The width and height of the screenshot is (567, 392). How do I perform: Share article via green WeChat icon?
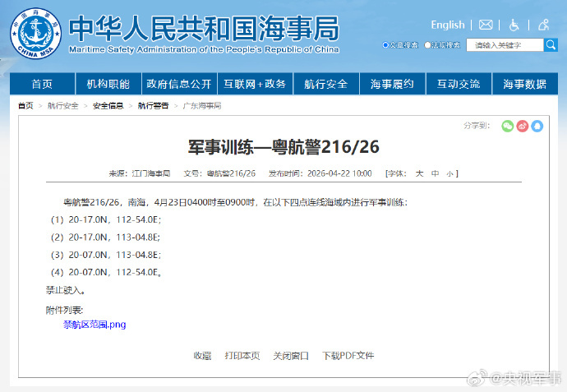click(x=508, y=126)
